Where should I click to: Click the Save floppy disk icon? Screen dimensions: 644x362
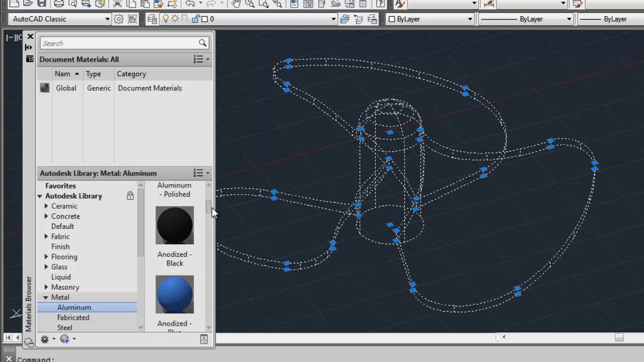tap(42, 4)
